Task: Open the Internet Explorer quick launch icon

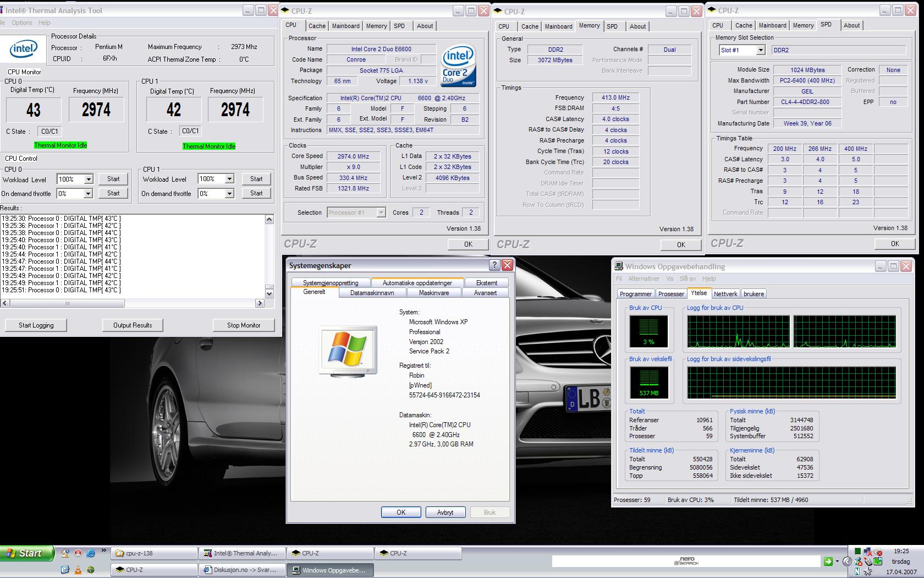Action: pos(91,553)
